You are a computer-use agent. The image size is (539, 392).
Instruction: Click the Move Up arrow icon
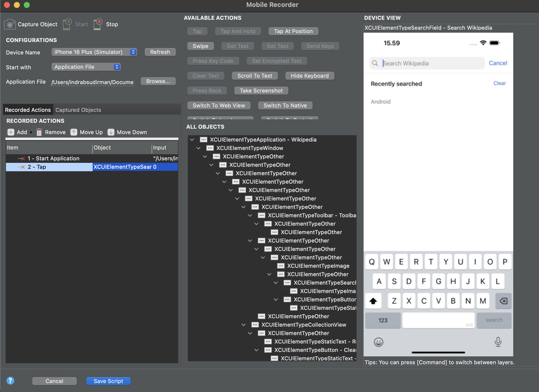74,132
